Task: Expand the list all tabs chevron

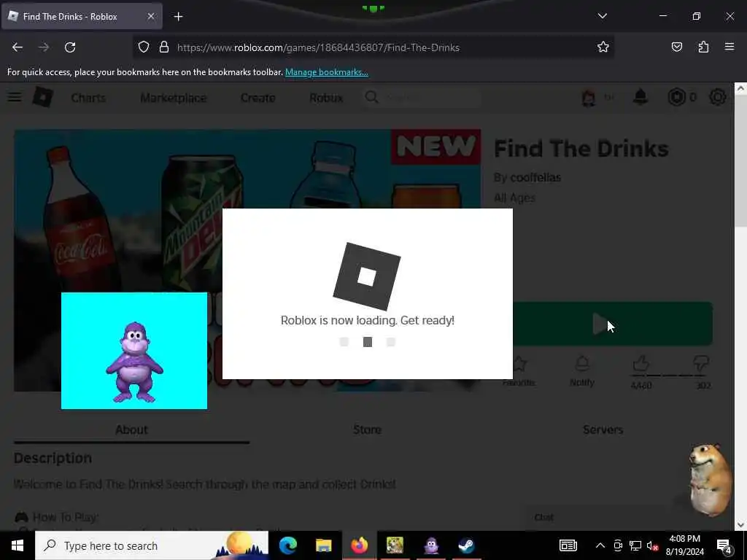Action: [602, 16]
